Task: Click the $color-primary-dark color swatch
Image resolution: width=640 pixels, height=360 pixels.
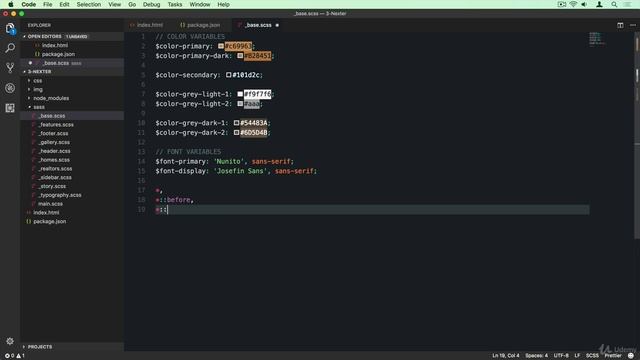Action: [x=240, y=56]
